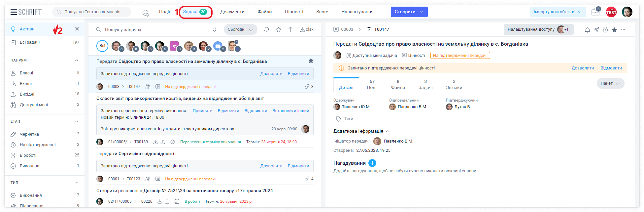Click 'Дозволити' in the orange notification bar
The image size is (644, 212).
tap(583, 68)
